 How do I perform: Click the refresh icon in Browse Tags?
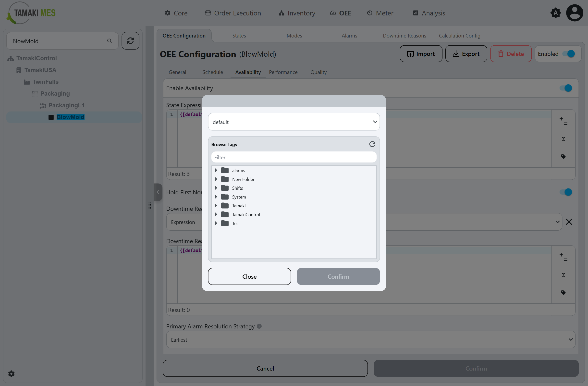[372, 144]
